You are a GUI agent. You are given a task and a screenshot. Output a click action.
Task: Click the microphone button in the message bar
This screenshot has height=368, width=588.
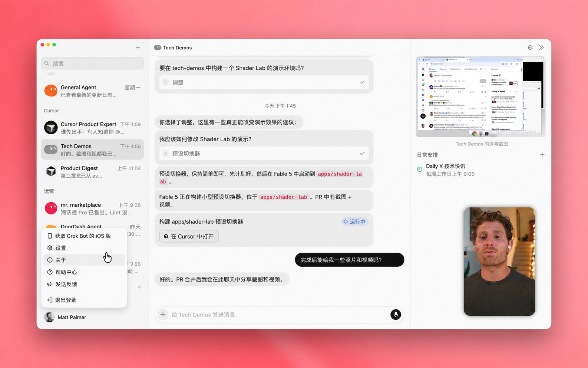[396, 314]
